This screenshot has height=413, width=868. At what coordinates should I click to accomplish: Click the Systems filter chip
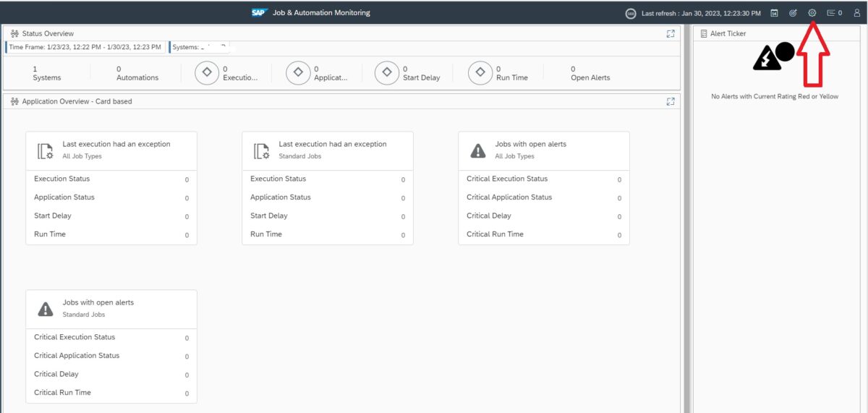pos(199,47)
